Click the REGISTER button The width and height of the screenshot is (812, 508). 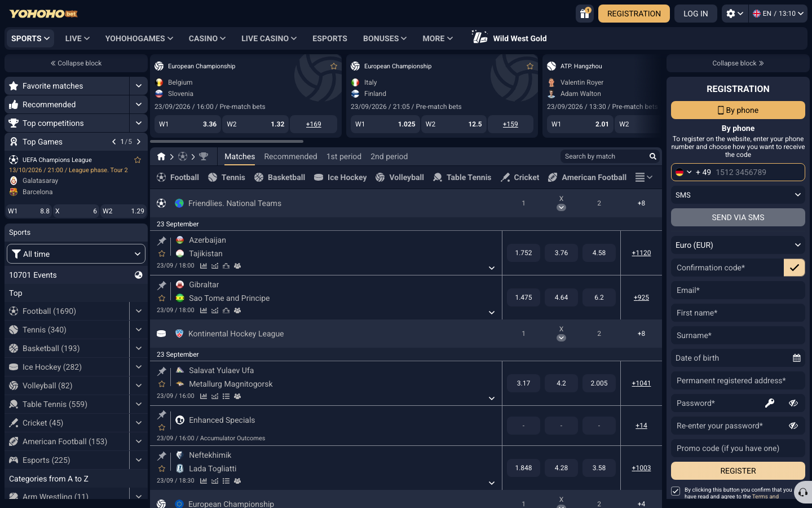[738, 471]
